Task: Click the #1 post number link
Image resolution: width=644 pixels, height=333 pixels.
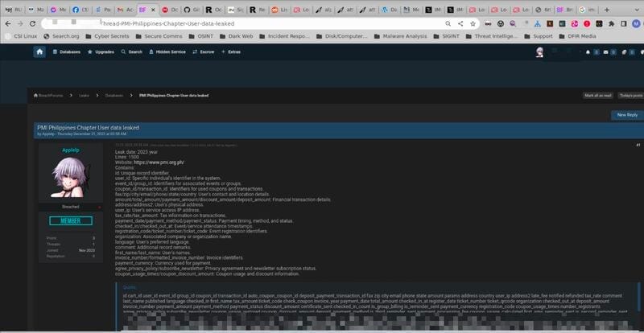Action: coord(638,145)
